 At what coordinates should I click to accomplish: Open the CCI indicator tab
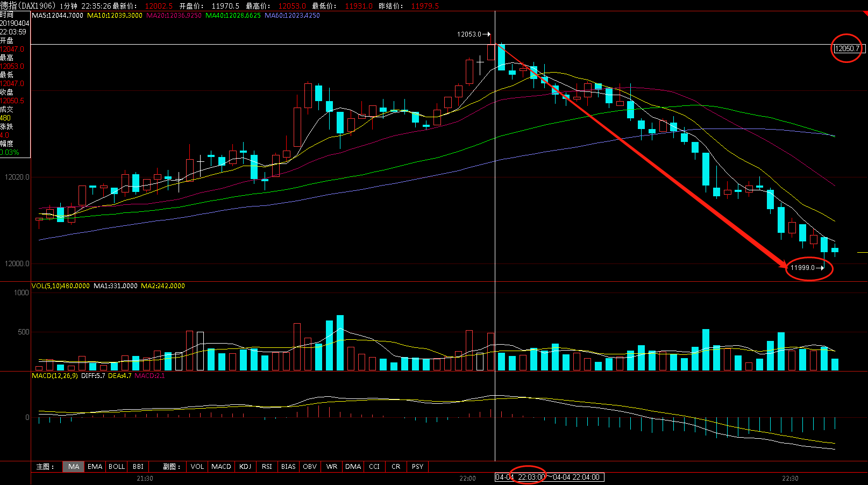click(374, 467)
